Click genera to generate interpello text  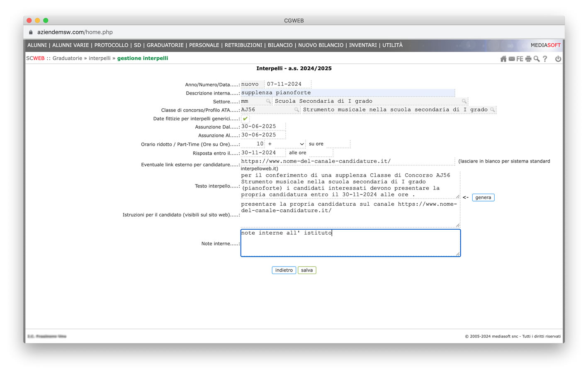[483, 197]
